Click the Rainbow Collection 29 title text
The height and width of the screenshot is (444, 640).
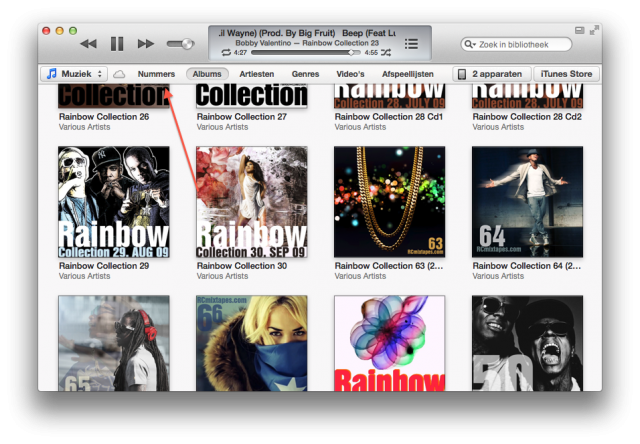click(x=104, y=266)
